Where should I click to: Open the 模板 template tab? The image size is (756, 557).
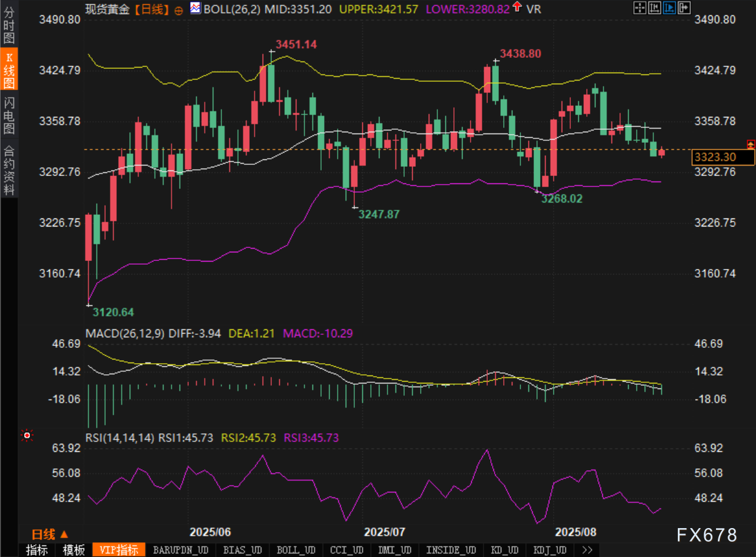[74, 550]
